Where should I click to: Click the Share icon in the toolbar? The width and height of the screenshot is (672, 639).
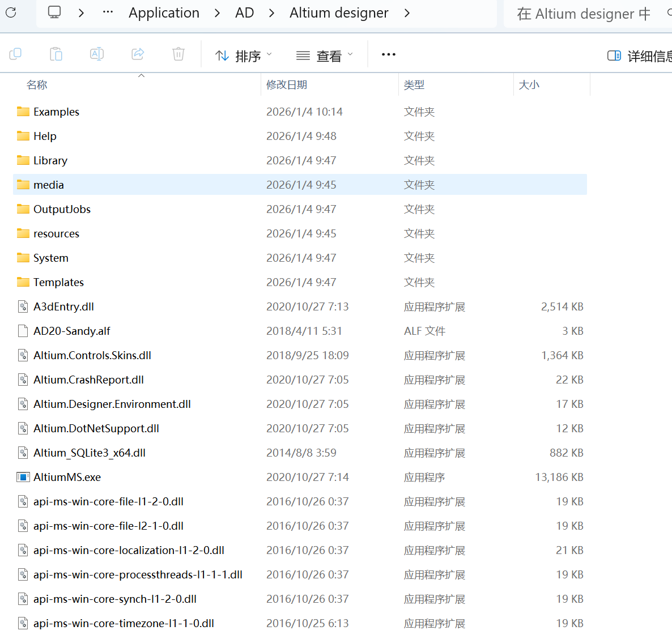click(138, 54)
